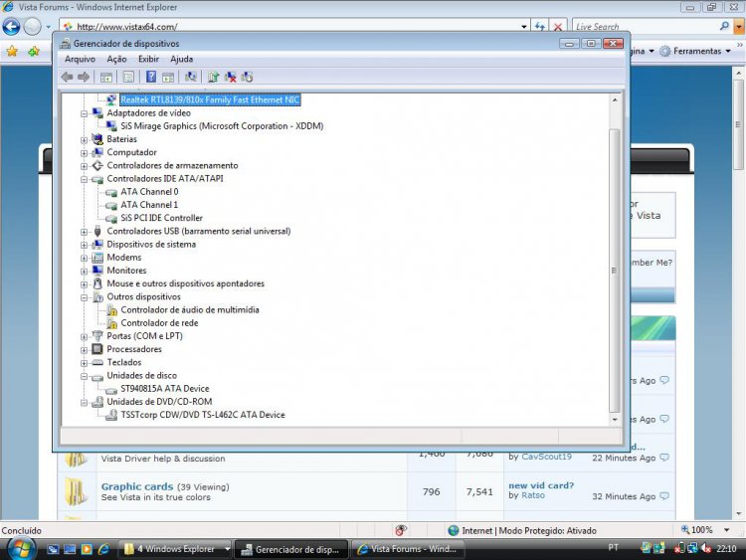The image size is (746, 560).
Task: Click the scan for hardware changes icon
Action: [x=191, y=77]
